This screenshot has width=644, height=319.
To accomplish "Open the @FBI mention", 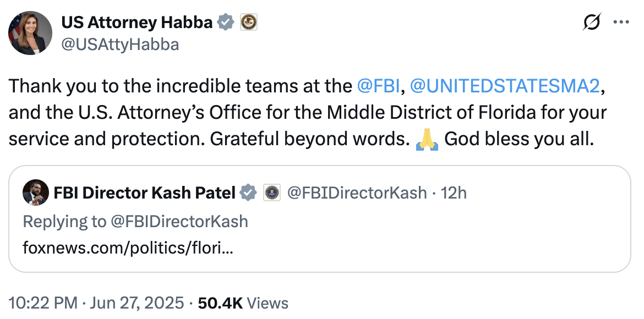I will (x=378, y=86).
